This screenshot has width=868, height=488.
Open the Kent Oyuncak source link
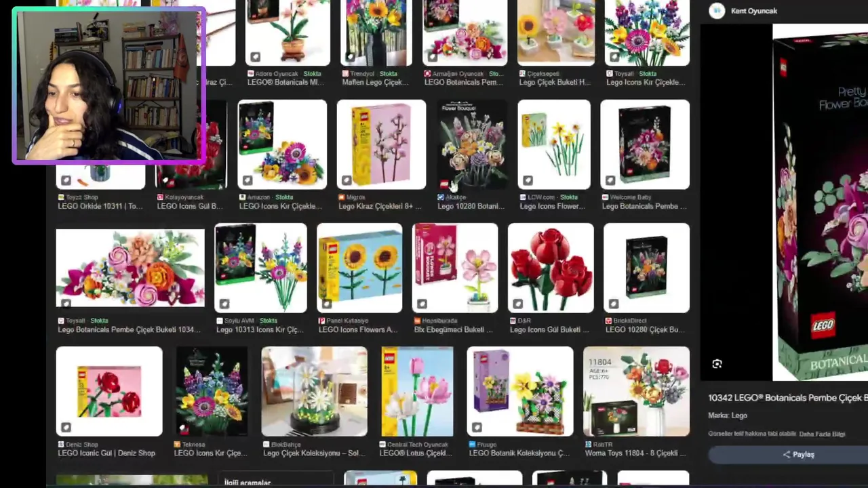point(754,11)
